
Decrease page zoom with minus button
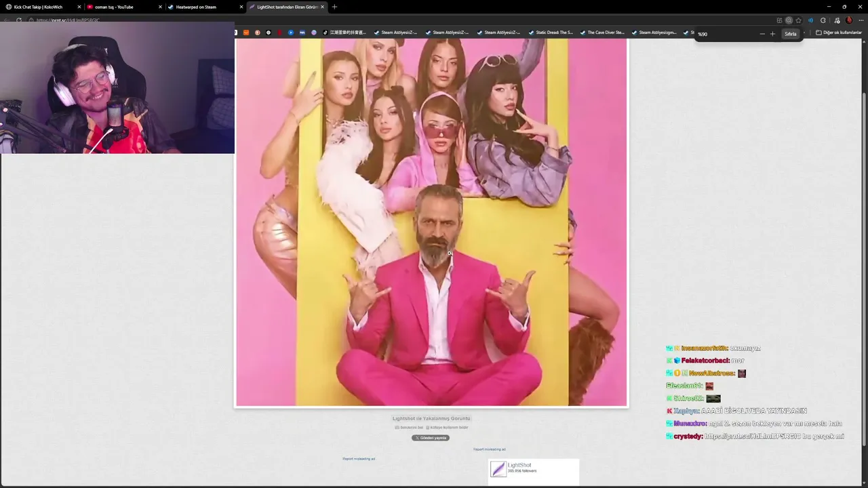tap(762, 34)
